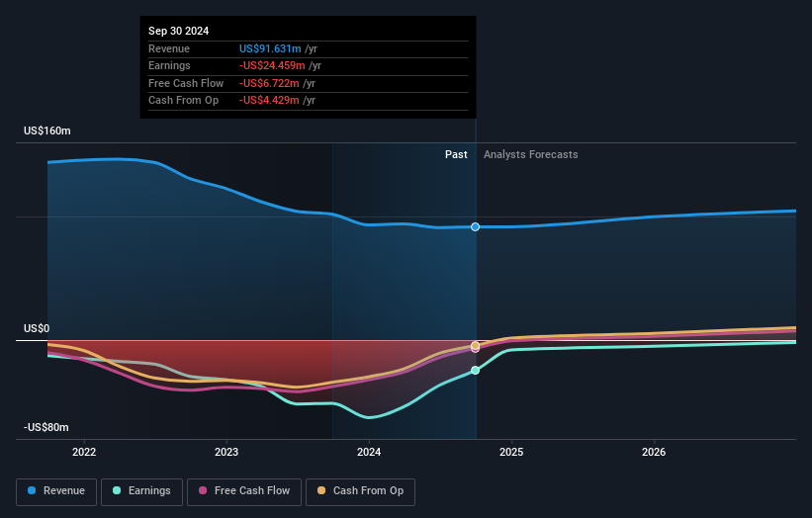Click the -US$4.429m cash from op value
Screen dimensions: 812x518
[x=269, y=101]
